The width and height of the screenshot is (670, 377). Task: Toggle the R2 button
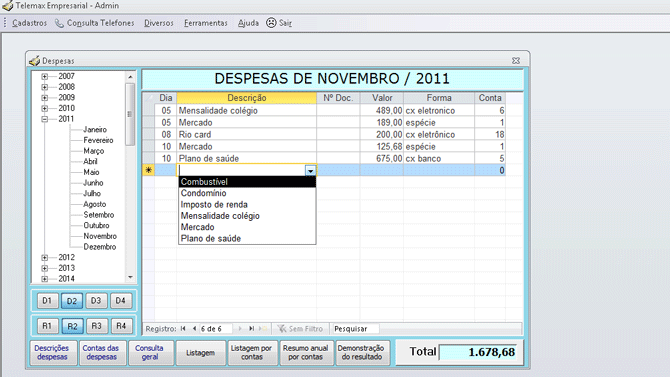(72, 326)
